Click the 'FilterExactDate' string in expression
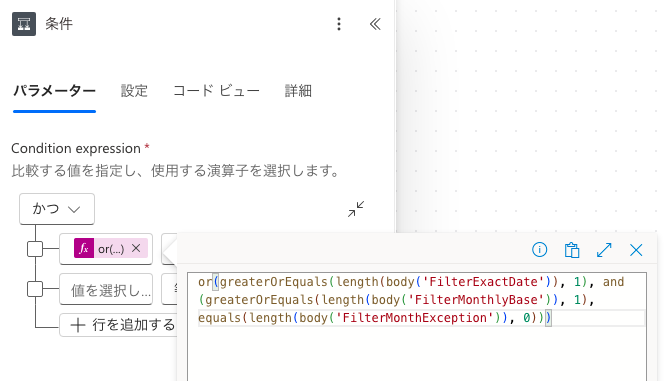The image size is (666, 381). (484, 282)
